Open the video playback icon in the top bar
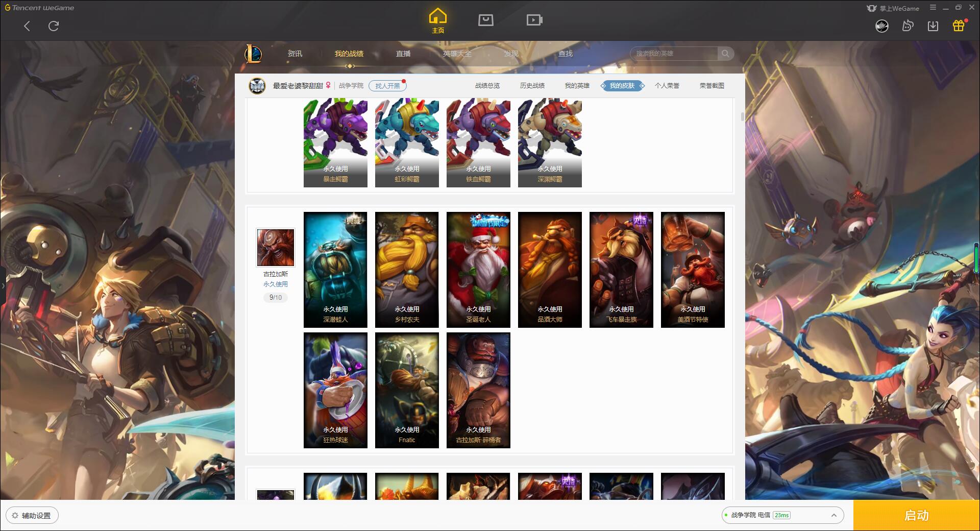Screen dimensions: 980x531 click(x=534, y=20)
